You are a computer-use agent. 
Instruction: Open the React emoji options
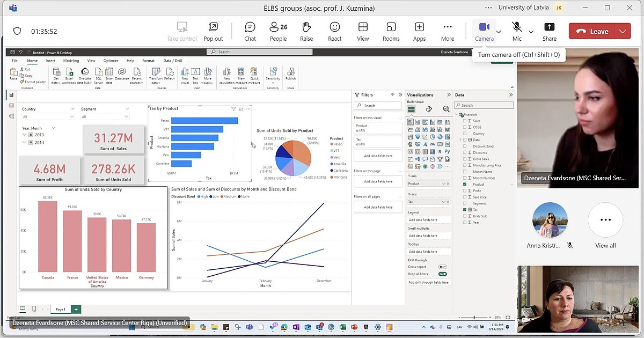coord(335,31)
